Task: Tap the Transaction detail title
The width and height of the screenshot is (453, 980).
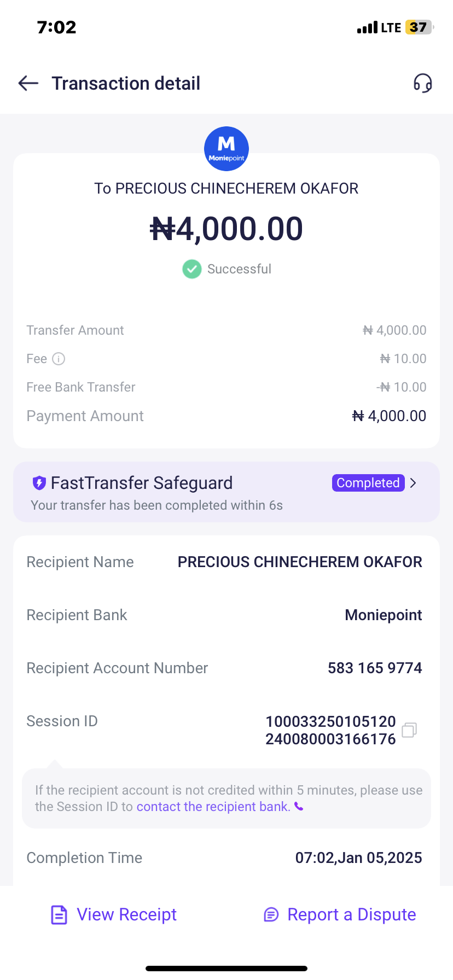Action: pos(126,83)
